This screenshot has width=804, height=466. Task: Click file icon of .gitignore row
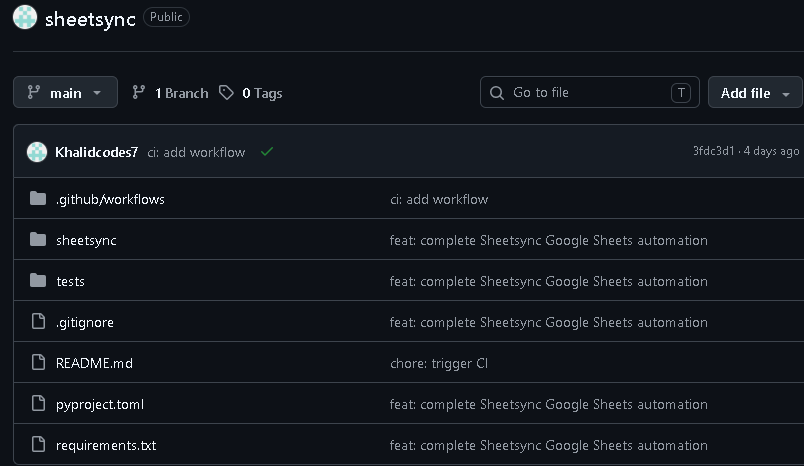point(38,321)
